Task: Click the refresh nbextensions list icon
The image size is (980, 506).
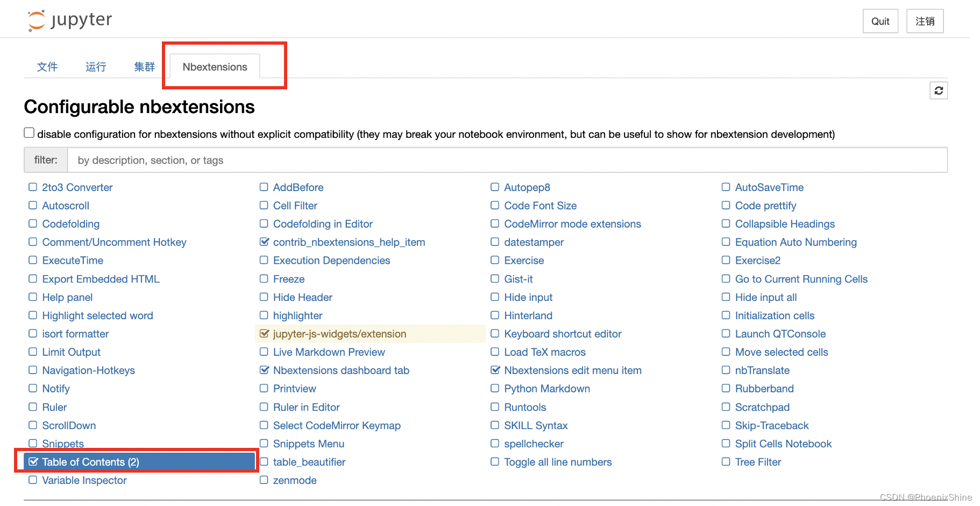Action: click(939, 90)
